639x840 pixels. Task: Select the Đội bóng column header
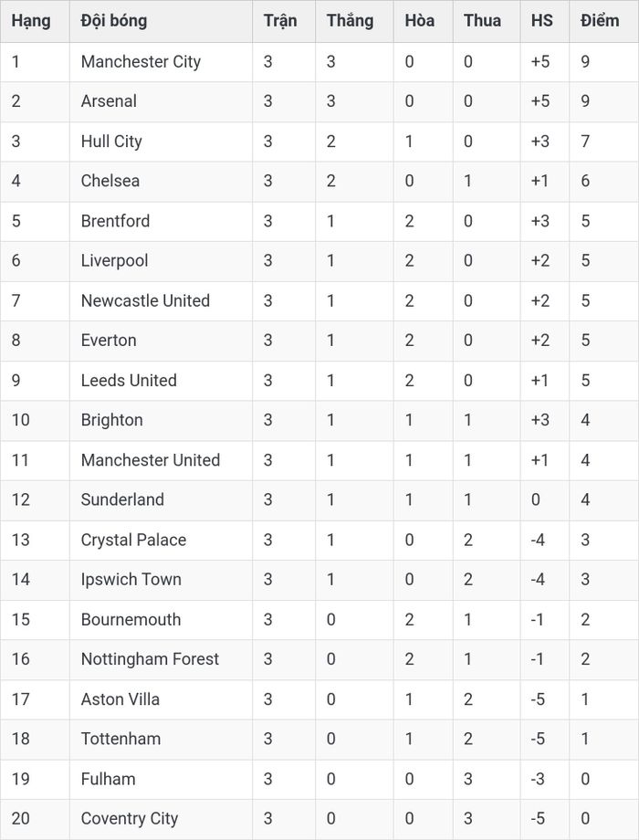pyautogui.click(x=113, y=21)
